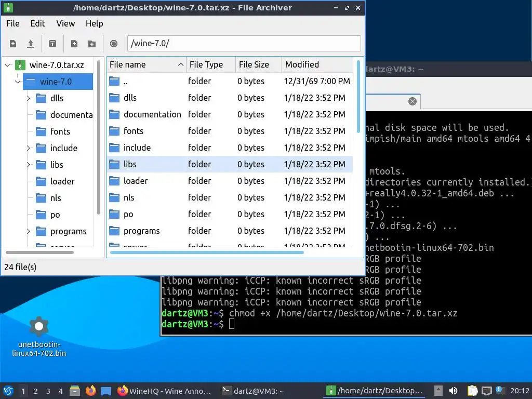Click the documentation folder icon in file list
Image resolution: width=532 pixels, height=399 pixels.
pyautogui.click(x=114, y=114)
